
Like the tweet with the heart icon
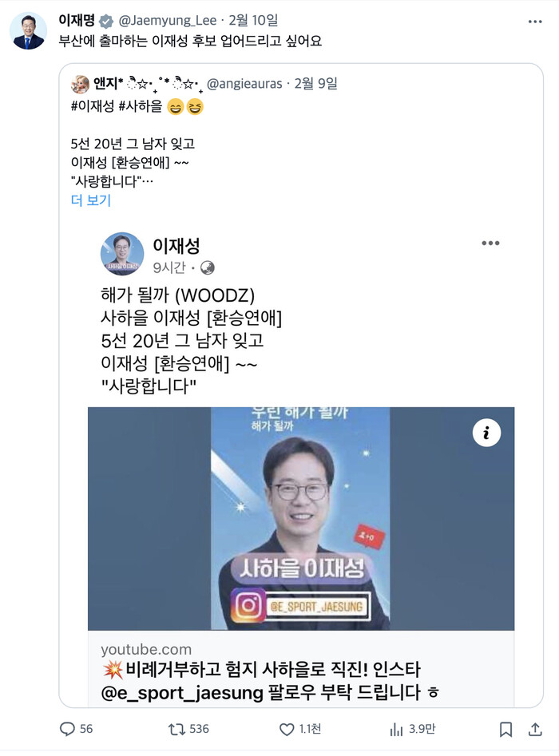click(287, 729)
